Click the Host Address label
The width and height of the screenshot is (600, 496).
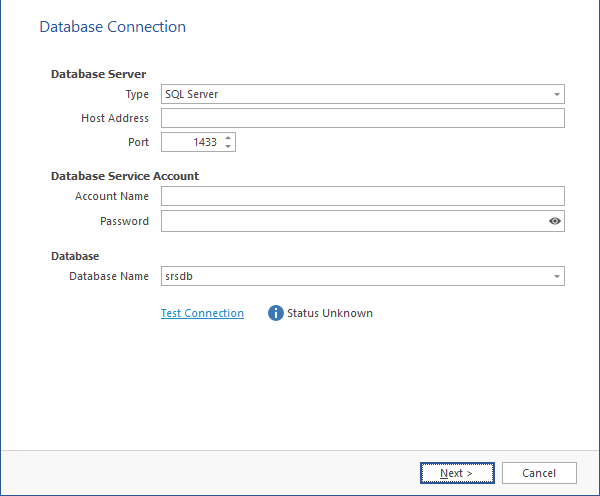pyautogui.click(x=114, y=118)
